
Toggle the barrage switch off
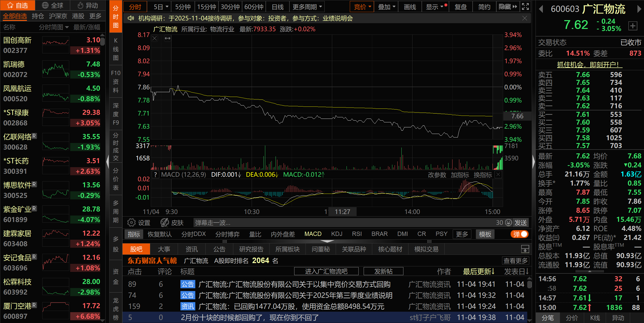point(520,234)
